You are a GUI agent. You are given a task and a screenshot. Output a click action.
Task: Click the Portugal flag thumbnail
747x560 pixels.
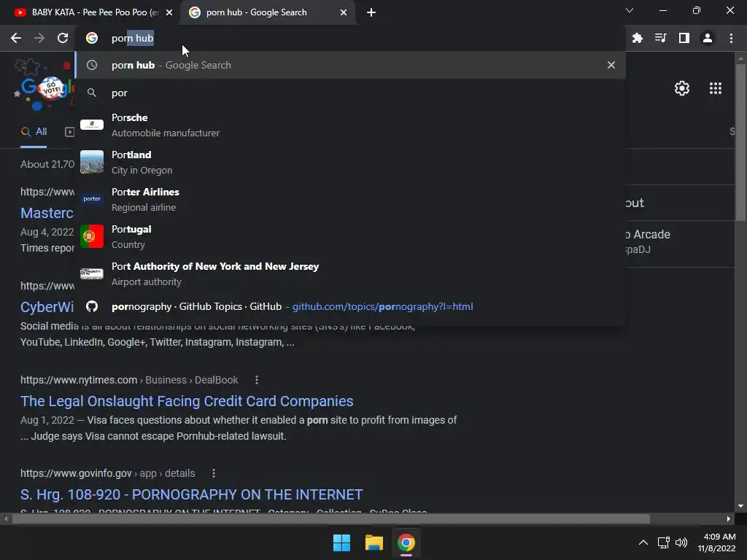[x=91, y=236]
